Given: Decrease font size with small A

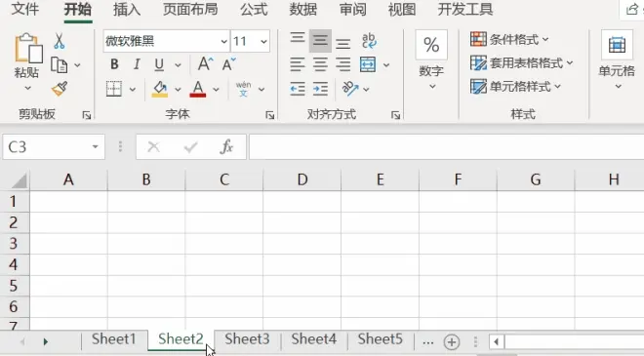Looking at the screenshot, I should (x=228, y=64).
